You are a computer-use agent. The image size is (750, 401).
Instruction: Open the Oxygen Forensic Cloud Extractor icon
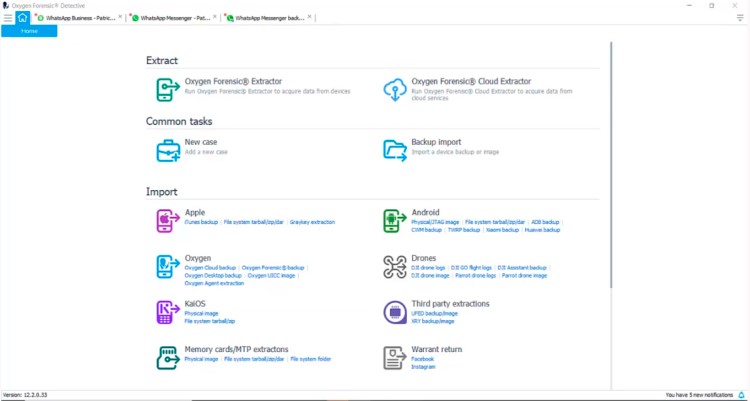tap(395, 90)
